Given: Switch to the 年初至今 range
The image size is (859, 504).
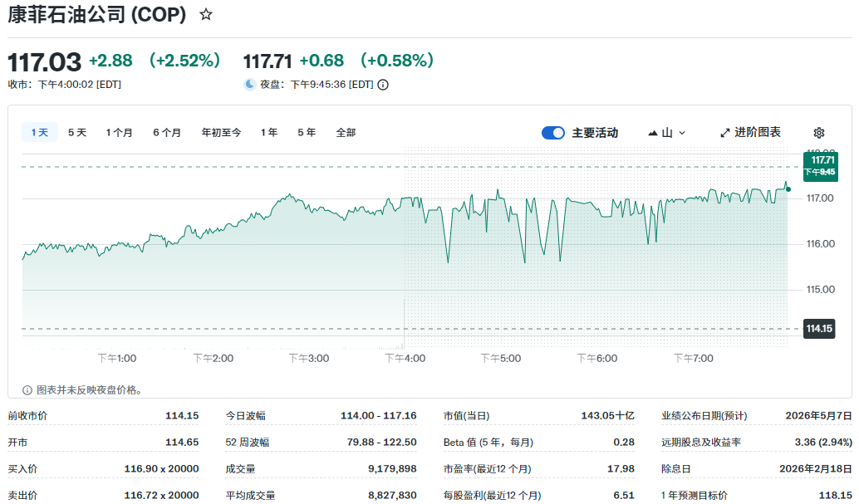Looking at the screenshot, I should coord(221,131).
